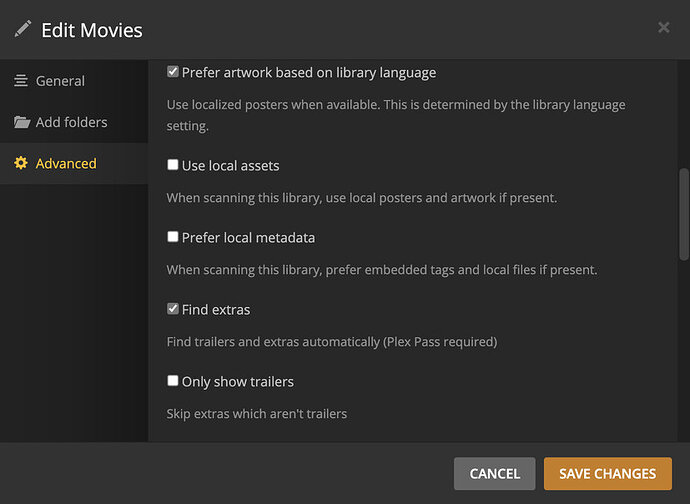Screen dimensions: 690x504
Task: Close the Edit Movies dialog
Action: [664, 28]
